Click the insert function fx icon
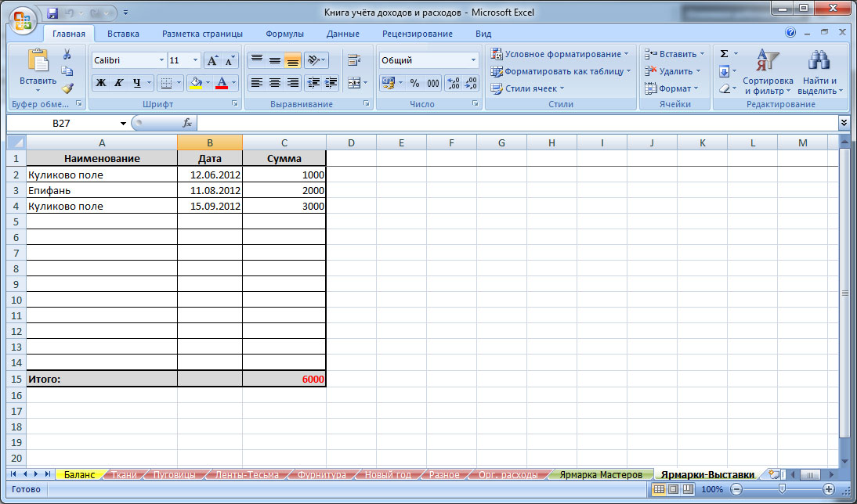Image resolution: width=857 pixels, height=504 pixels. pyautogui.click(x=187, y=123)
